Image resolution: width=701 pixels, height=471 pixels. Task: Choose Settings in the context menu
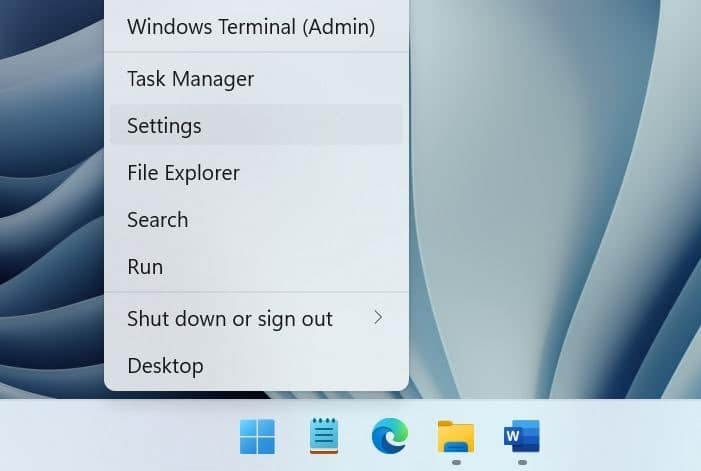click(256, 125)
